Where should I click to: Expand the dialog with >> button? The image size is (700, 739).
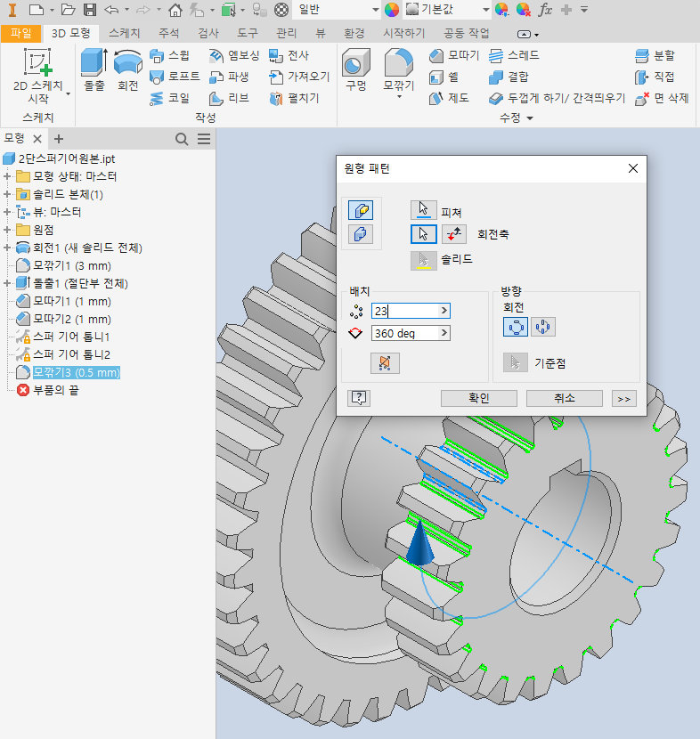[624, 399]
